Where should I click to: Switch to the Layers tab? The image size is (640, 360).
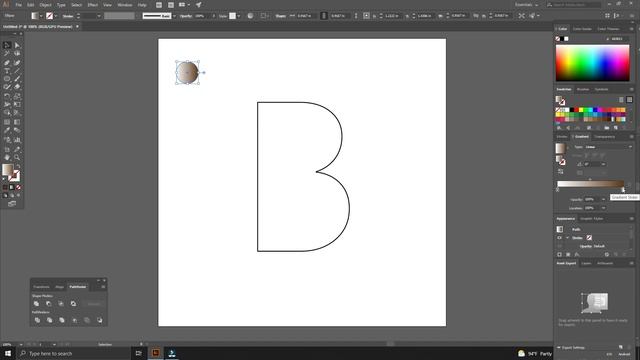click(x=586, y=263)
